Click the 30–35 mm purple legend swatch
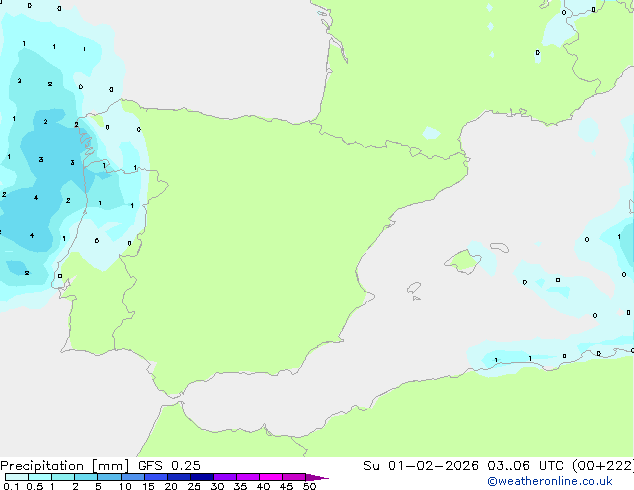634x490 pixels. click(225, 477)
